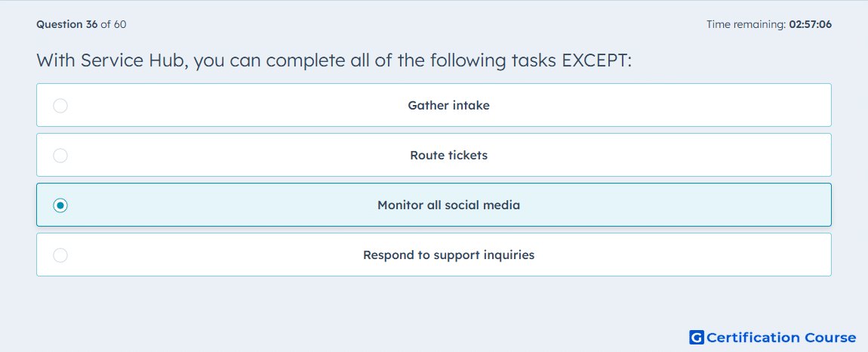Click the Time remaining label
The width and height of the screenshot is (868, 352).
(746, 24)
